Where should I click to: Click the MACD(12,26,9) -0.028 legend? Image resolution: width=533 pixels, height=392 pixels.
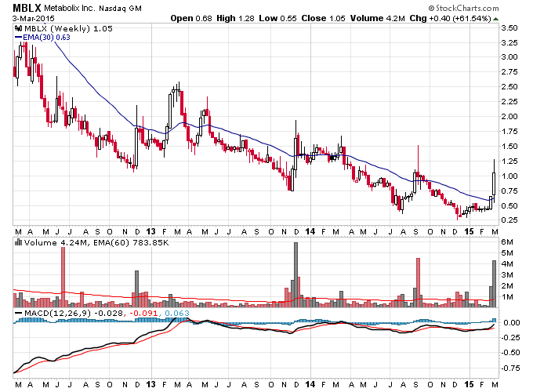[x=69, y=313]
